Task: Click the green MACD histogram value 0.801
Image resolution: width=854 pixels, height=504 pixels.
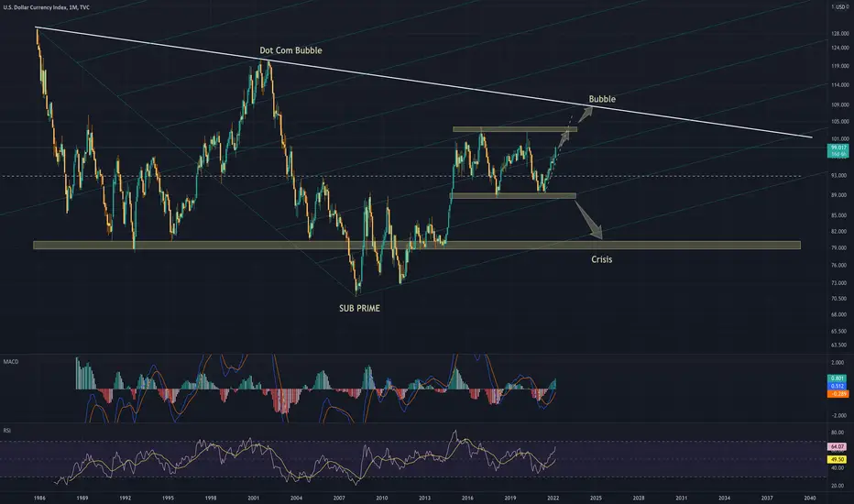Action: (x=838, y=378)
